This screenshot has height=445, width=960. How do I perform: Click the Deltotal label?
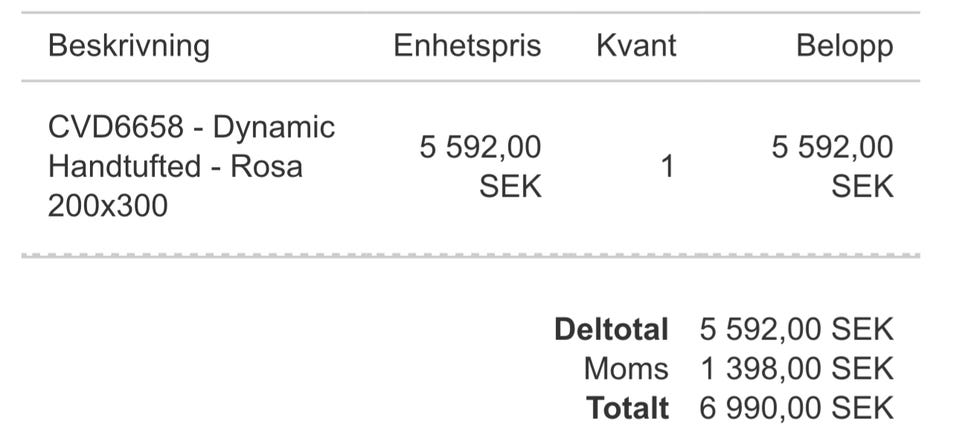(611, 329)
